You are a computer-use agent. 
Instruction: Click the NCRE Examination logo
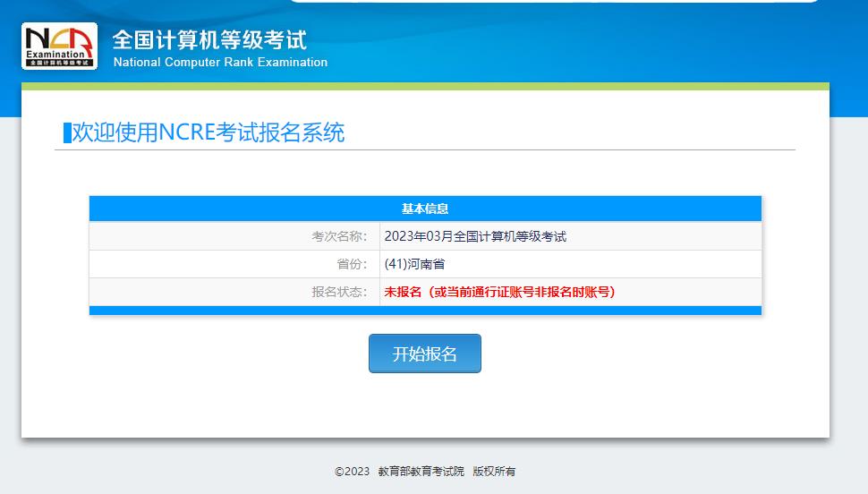[x=59, y=46]
